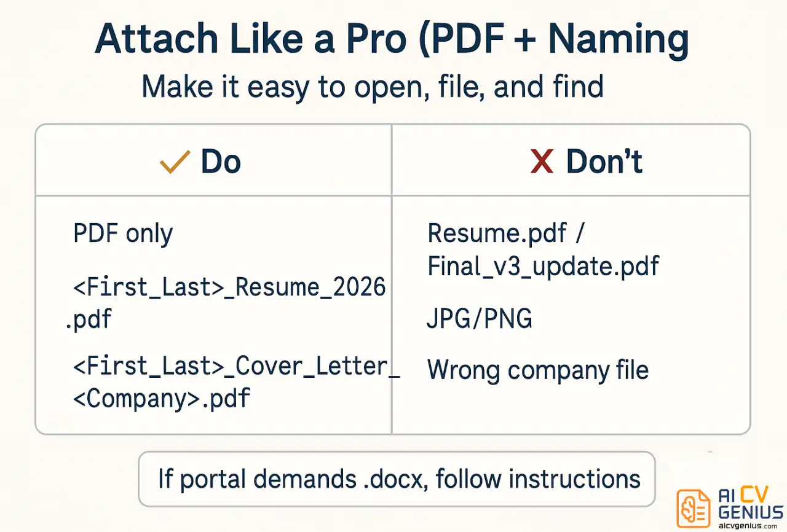This screenshot has width=787, height=532.
Task: Click the Wrong company file entry
Action: coord(538,370)
